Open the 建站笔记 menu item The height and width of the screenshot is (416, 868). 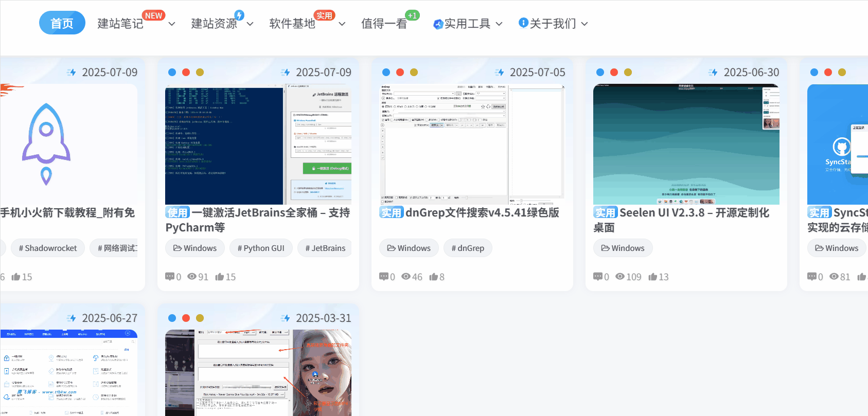(x=120, y=24)
